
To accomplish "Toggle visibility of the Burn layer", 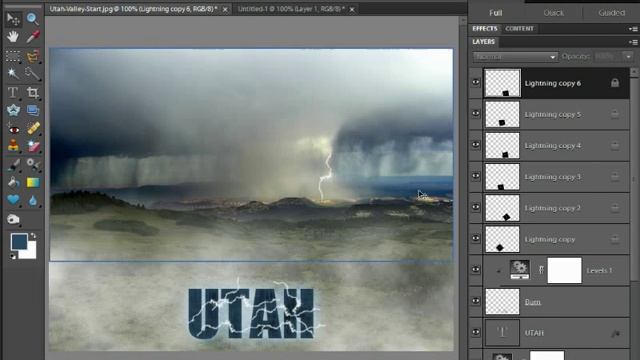I will tap(476, 301).
